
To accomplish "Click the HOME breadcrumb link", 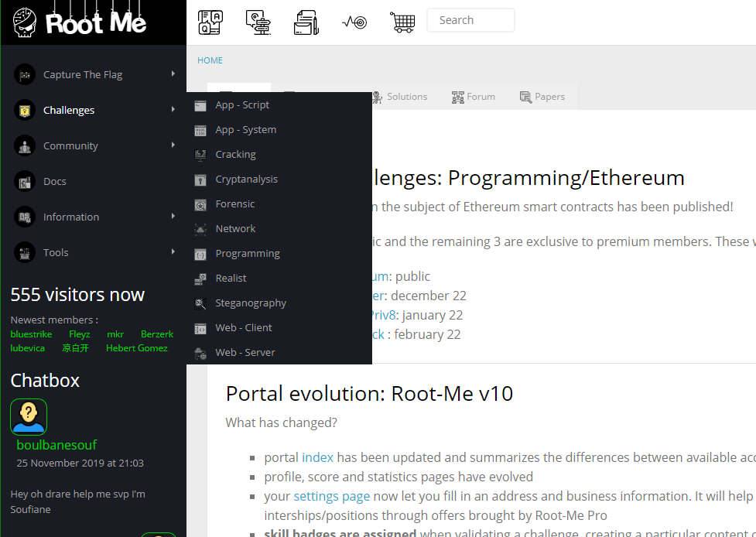I will [x=210, y=60].
